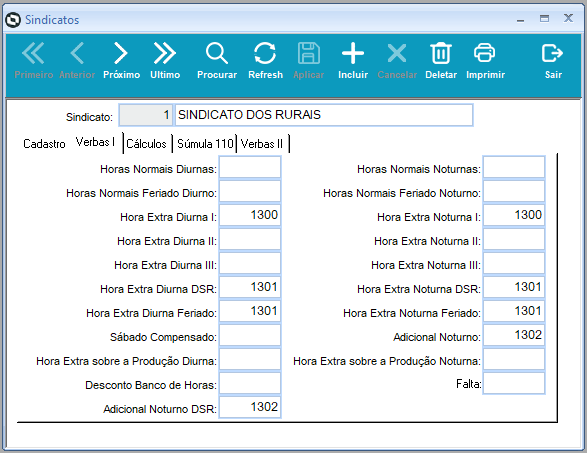
Task: Click Sábado Compensado field
Action: (250, 335)
